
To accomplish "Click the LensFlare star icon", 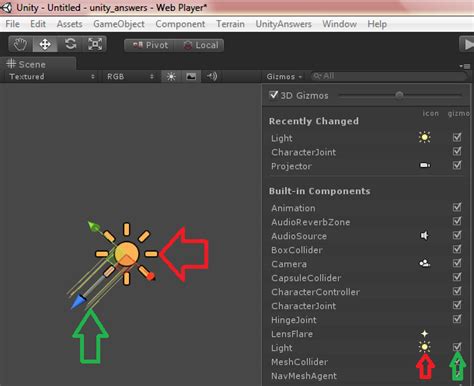I will 425,333.
